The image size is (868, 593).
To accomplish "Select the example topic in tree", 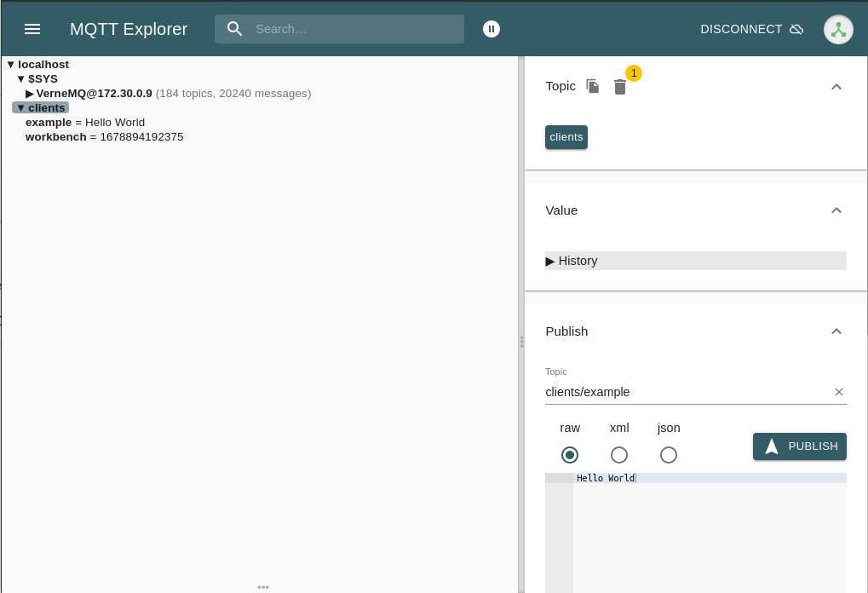I will click(49, 123).
